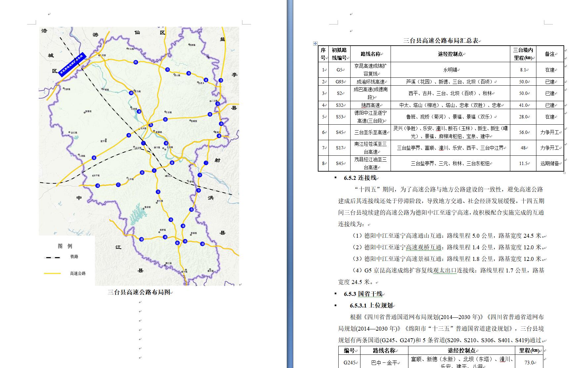Click the table move handle above the summary table
This screenshot has width=588, height=368.
click(x=315, y=43)
